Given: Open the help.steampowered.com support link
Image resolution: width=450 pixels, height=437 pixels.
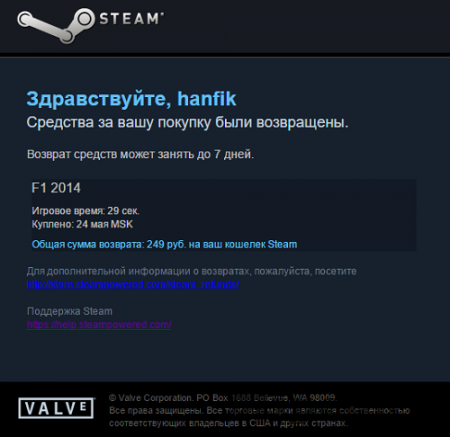Looking at the screenshot, I should (x=99, y=325).
